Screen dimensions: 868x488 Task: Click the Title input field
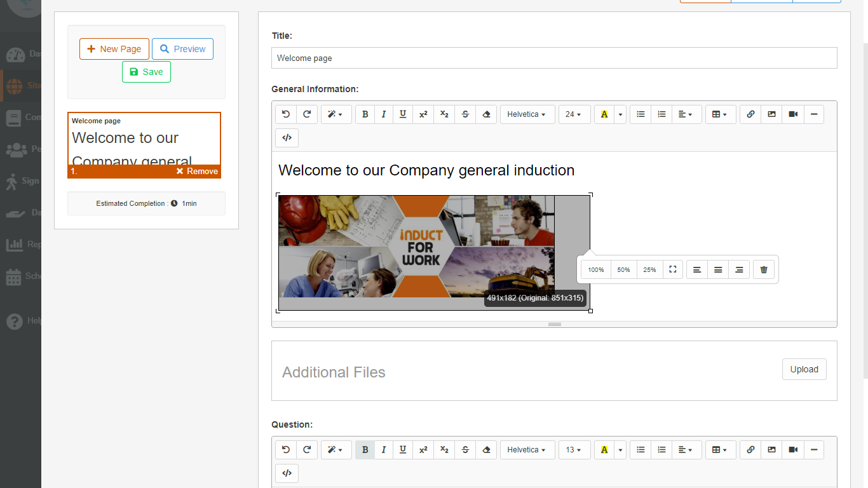(x=554, y=58)
